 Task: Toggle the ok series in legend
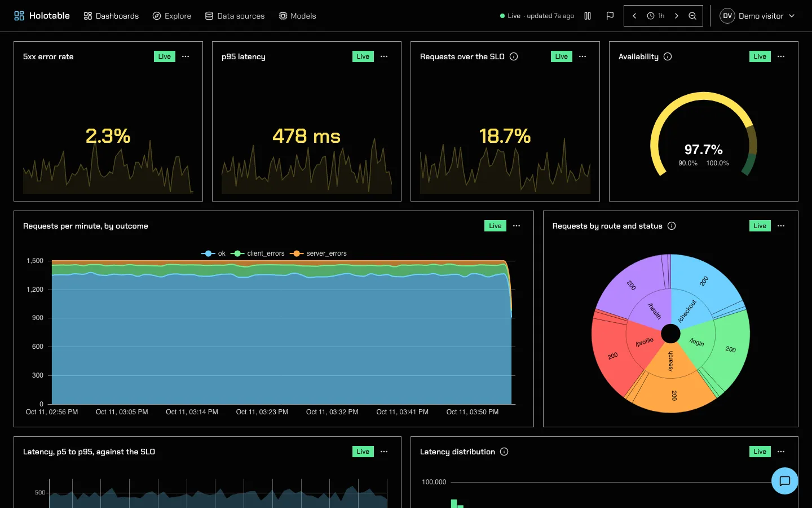point(214,253)
